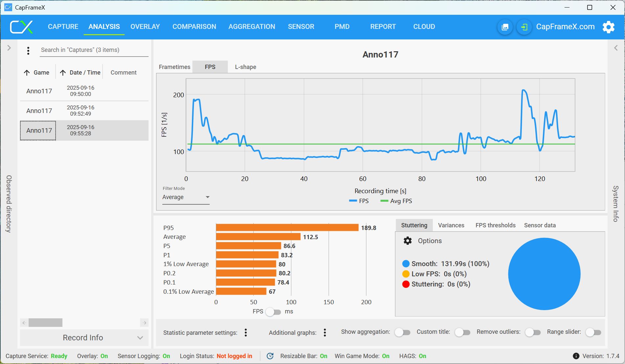Select the Anno117 capture from 09:50:00

pos(84,91)
